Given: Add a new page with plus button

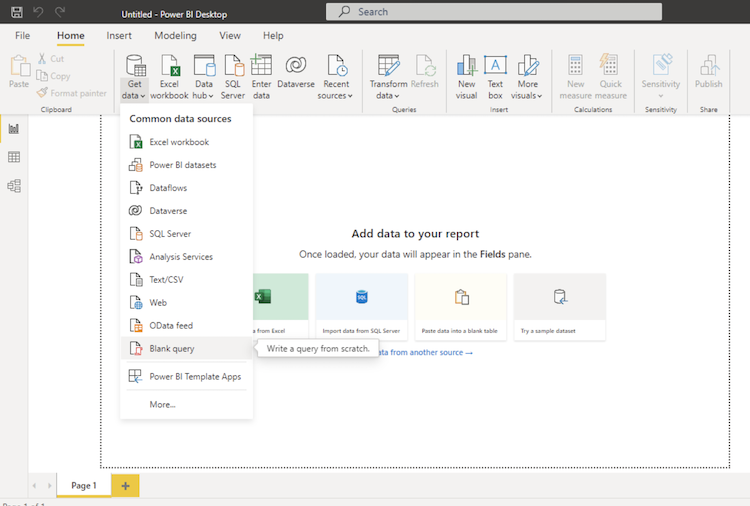Looking at the screenshot, I should [x=125, y=486].
